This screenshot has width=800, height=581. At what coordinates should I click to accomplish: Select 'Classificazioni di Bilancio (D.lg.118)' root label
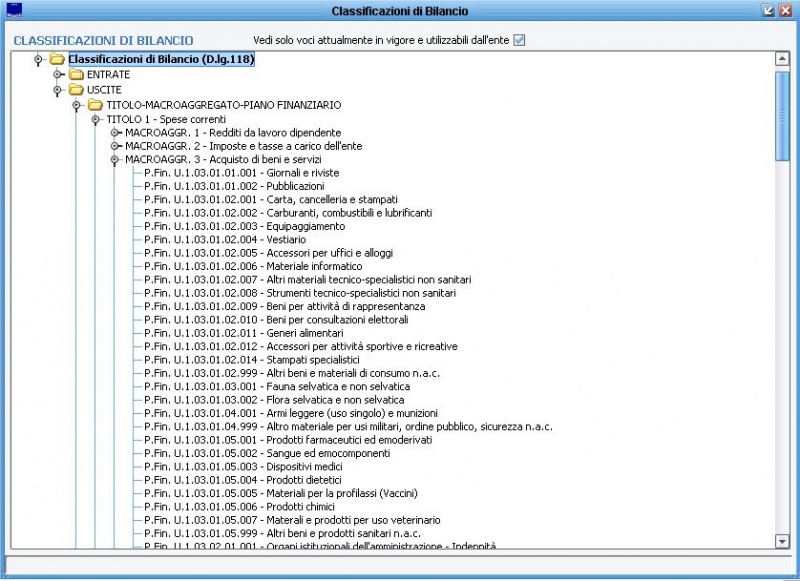[161, 60]
